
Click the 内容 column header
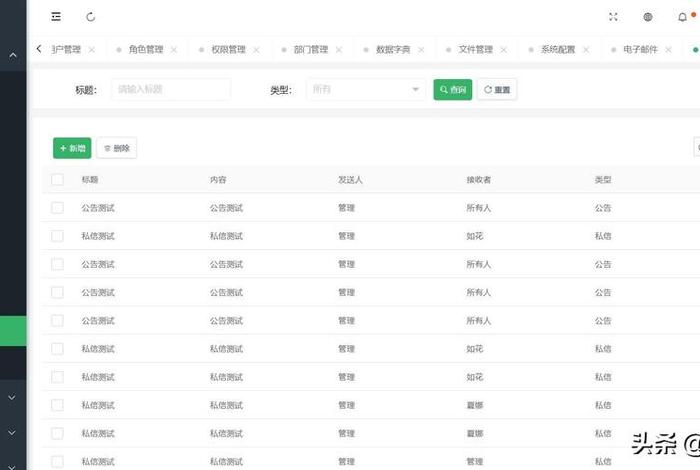point(218,179)
